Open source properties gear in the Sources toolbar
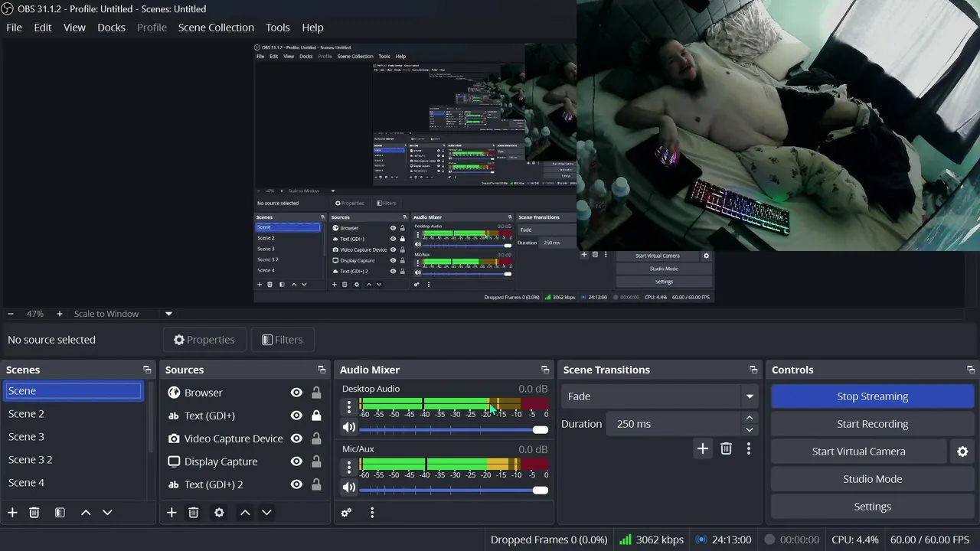This screenshot has height=551, width=980. (x=219, y=513)
